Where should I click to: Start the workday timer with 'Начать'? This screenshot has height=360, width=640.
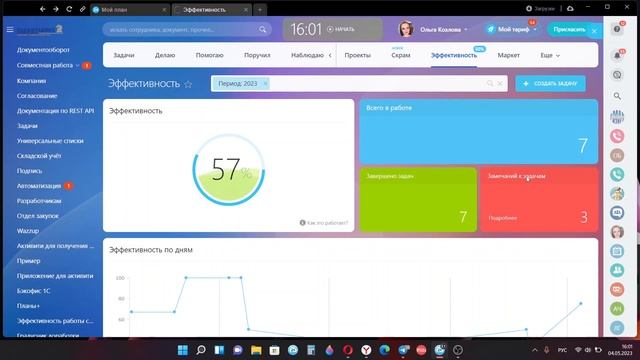tap(341, 29)
